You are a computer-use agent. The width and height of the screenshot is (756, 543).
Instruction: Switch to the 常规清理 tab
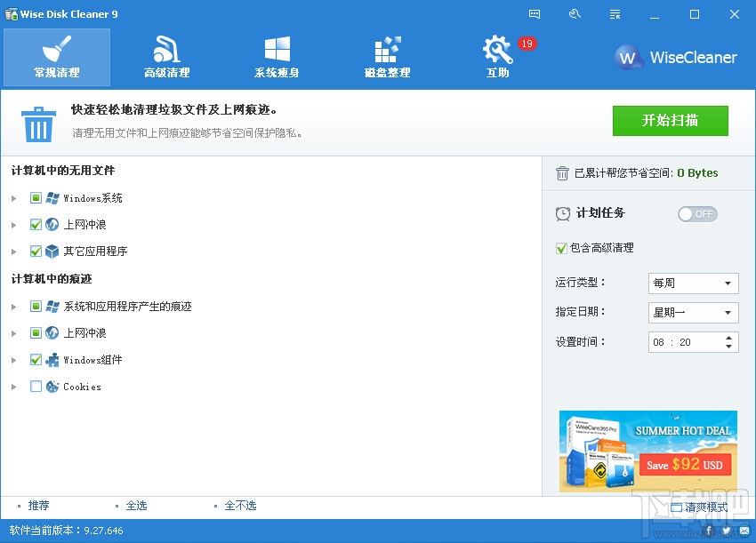(x=57, y=58)
